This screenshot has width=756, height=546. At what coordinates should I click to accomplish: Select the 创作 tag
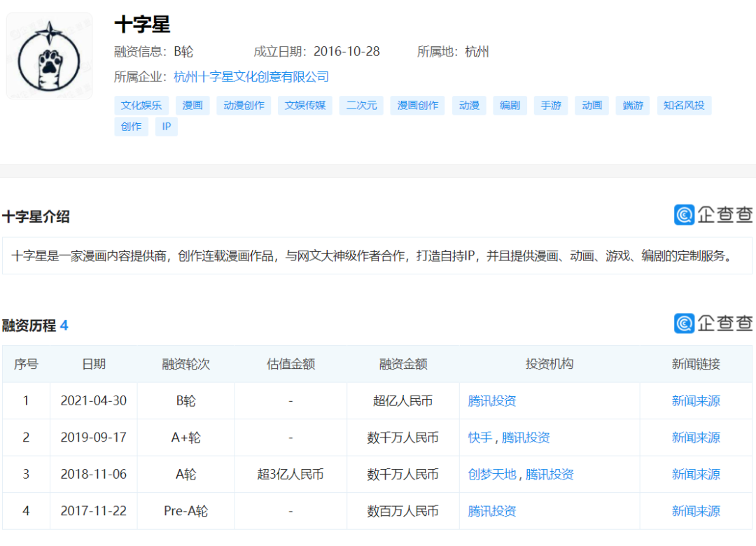click(x=131, y=127)
